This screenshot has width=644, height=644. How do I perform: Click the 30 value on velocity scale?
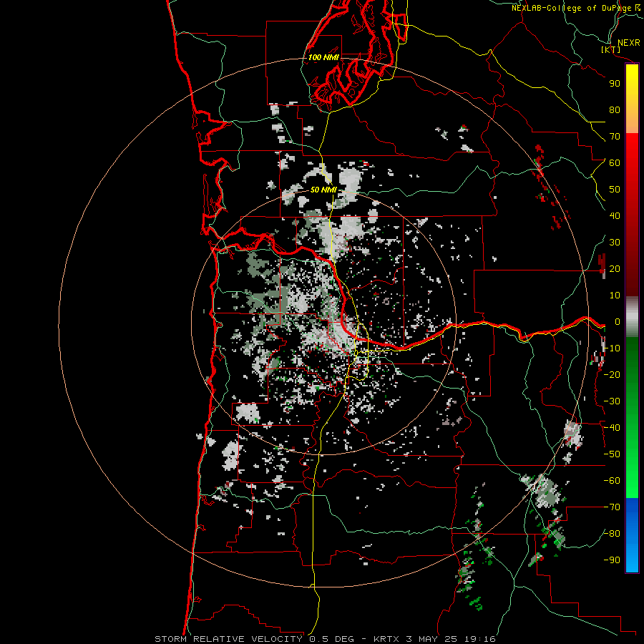pyautogui.click(x=615, y=243)
